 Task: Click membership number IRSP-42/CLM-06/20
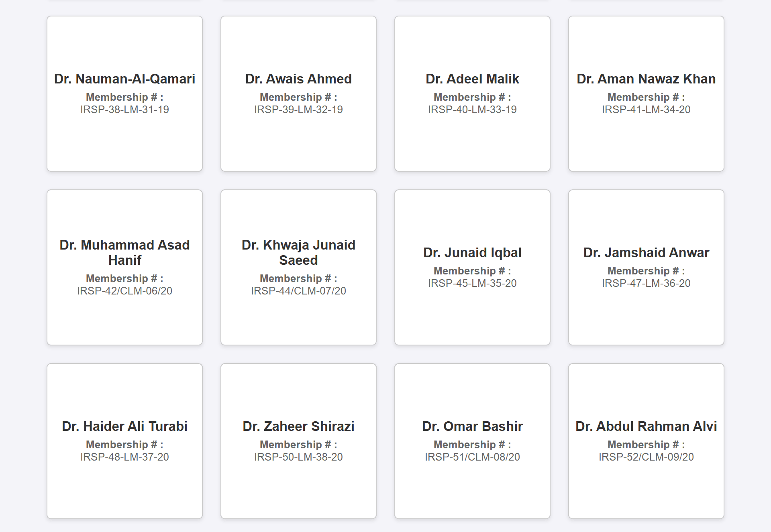pos(124,291)
